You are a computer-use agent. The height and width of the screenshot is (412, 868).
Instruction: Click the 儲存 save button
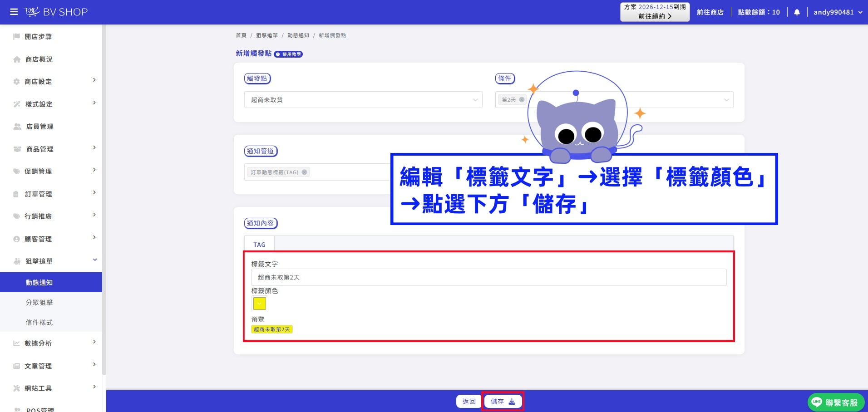pos(503,402)
